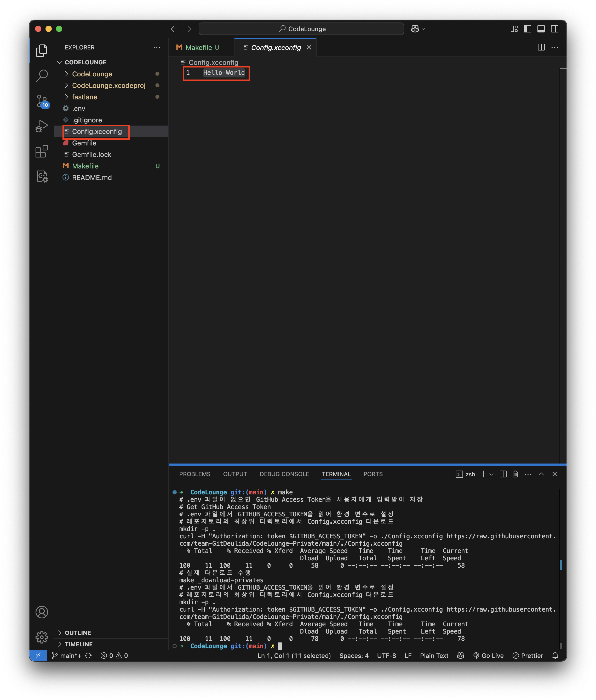Click the zsh terminal profile label

465,474
